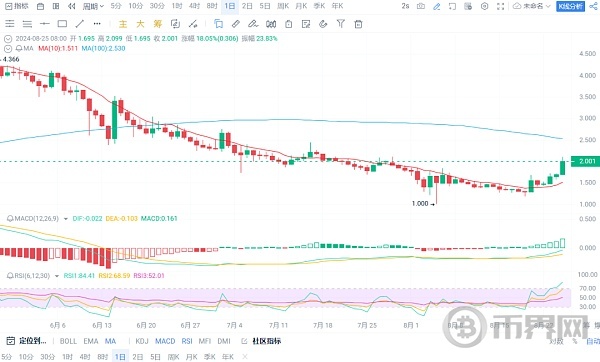Delete drawings with trash icon
600x362 pixels.
pyautogui.click(x=358, y=24)
